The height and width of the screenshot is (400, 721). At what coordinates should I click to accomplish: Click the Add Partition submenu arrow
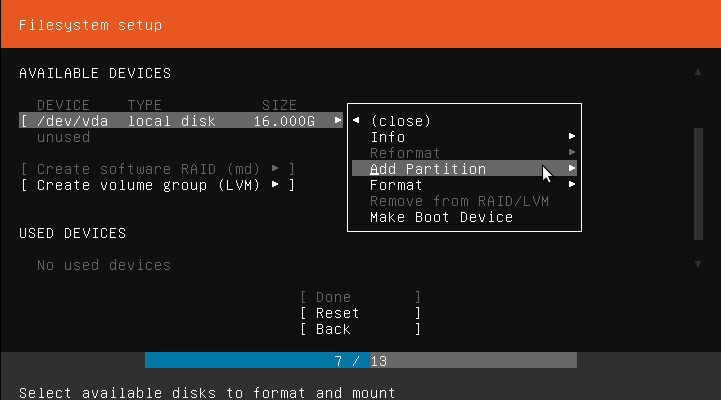572,169
